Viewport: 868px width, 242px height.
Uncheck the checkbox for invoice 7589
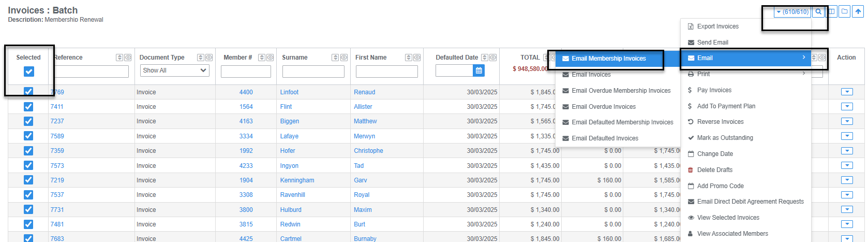pos(28,136)
